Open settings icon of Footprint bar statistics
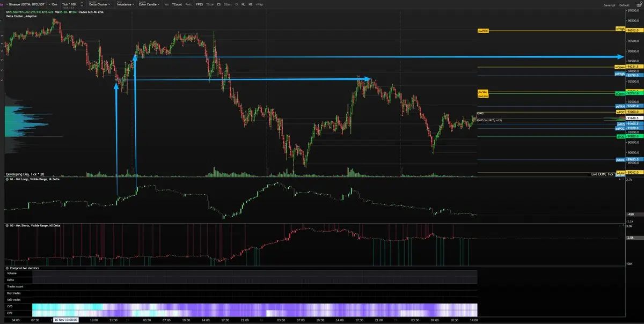Viewport: 644px width, 324px height. pyautogui.click(x=7, y=267)
